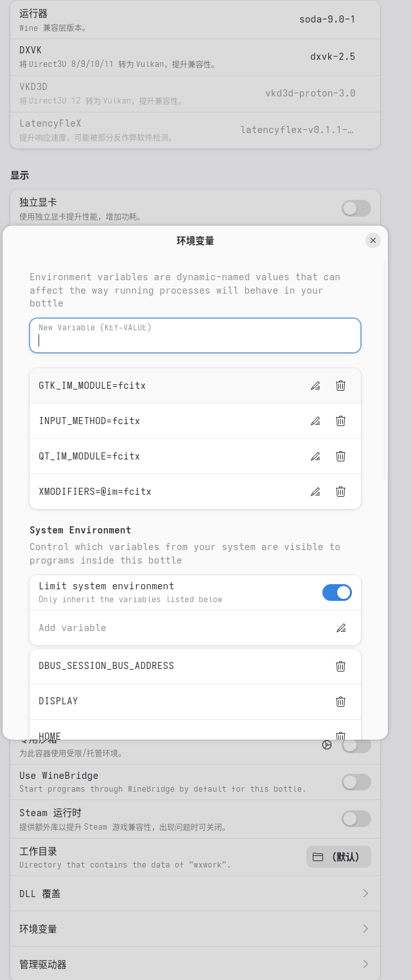Close the 环境变量 dialog

pos(373,240)
